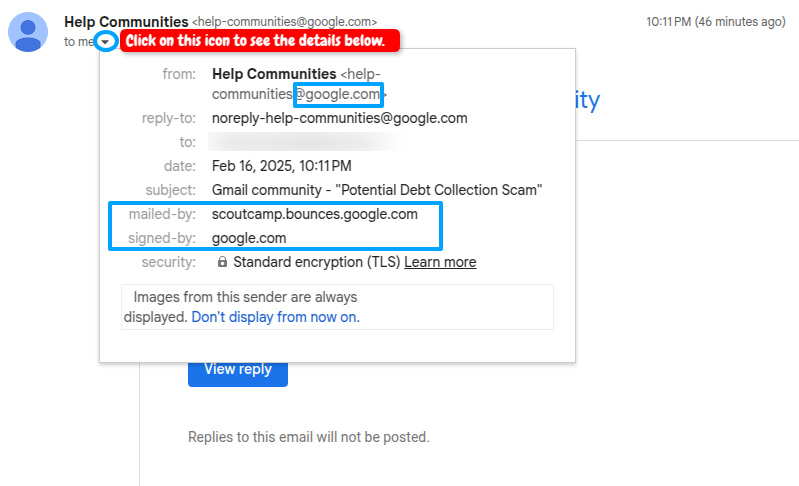799x486 pixels.
Task: Click the signed-by 'google.com' value
Action: point(249,238)
